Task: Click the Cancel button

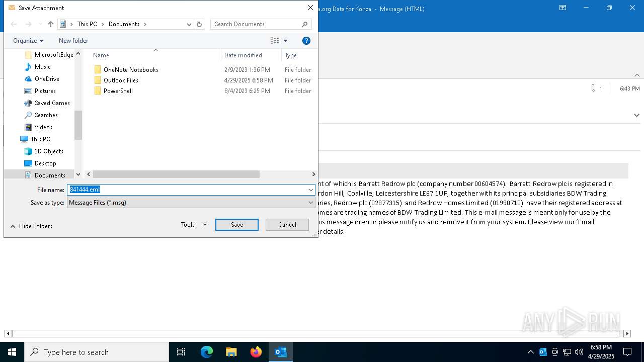Action: pyautogui.click(x=287, y=225)
